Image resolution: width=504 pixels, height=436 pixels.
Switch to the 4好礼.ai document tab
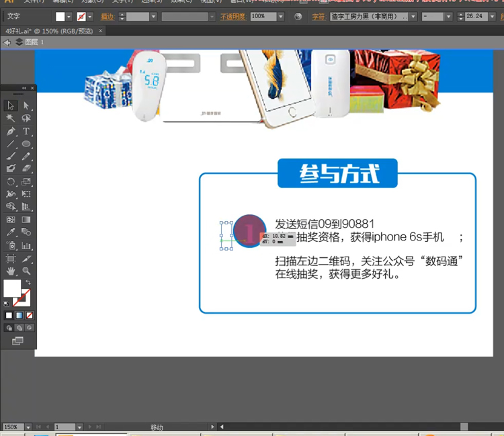47,30
